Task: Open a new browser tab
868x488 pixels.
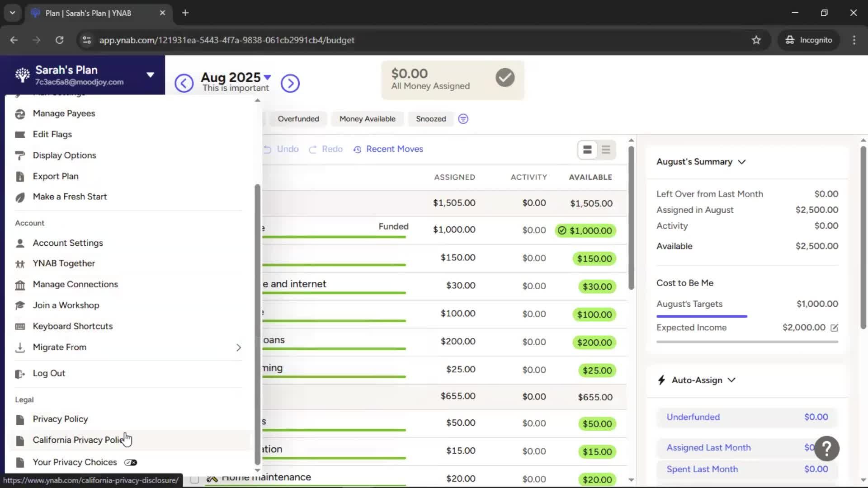Action: pos(185,13)
